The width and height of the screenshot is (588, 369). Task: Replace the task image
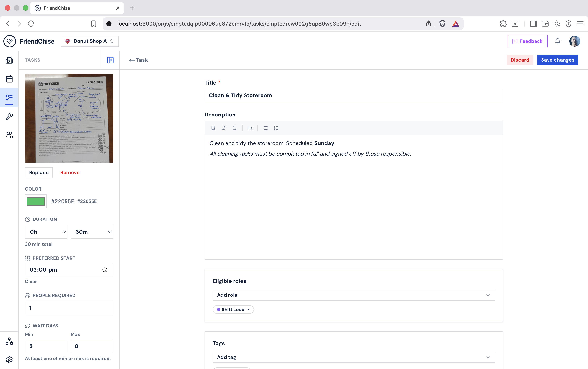pos(39,172)
